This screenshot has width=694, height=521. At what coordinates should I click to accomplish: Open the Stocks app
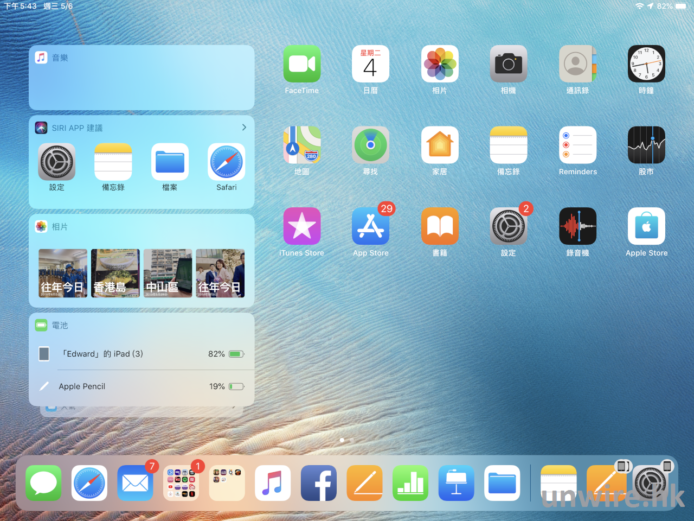click(646, 145)
